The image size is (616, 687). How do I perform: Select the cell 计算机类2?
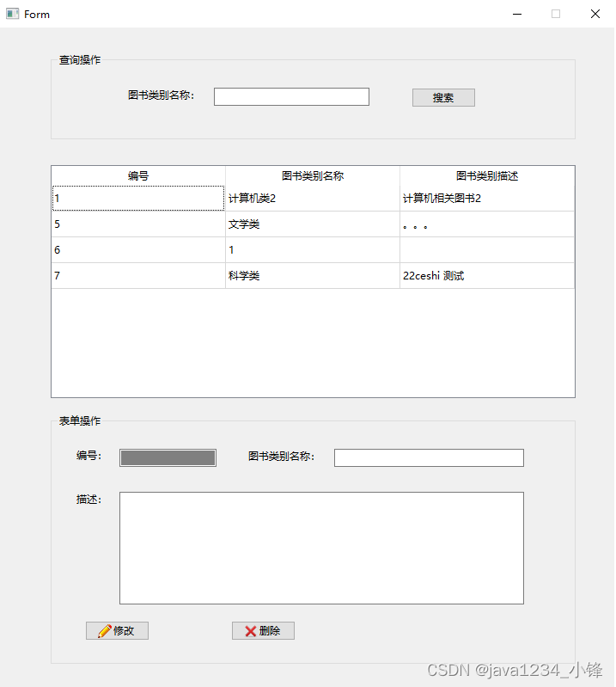pyautogui.click(x=314, y=199)
